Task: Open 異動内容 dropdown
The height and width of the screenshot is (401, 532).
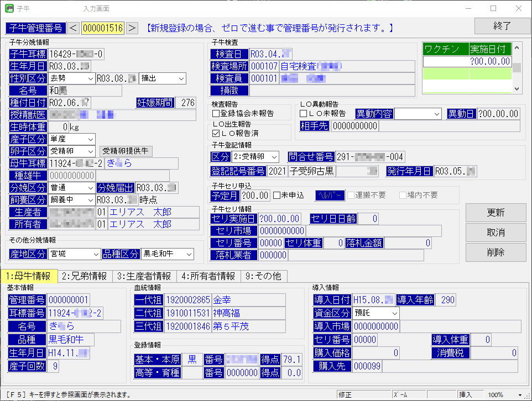Action: [x=418, y=114]
